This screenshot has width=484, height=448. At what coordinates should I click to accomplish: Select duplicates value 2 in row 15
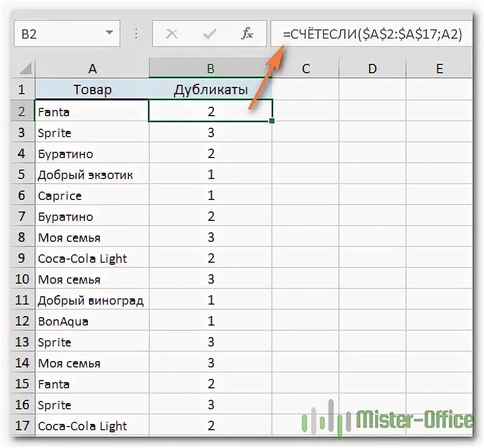tap(211, 383)
